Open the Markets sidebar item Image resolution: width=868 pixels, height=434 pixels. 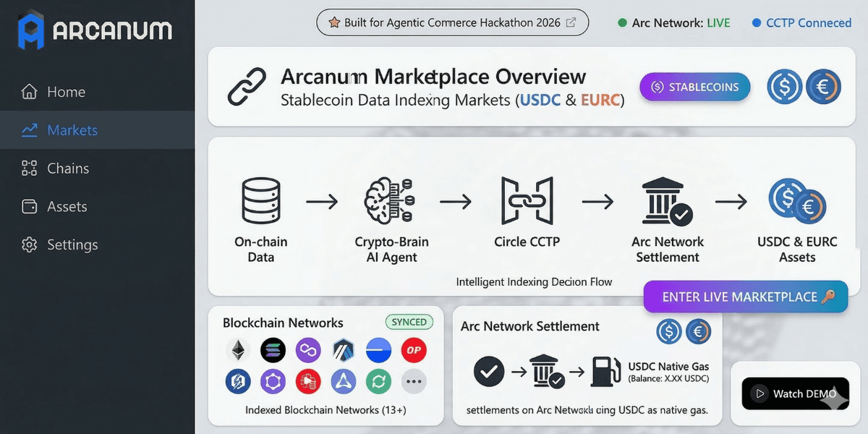tap(72, 130)
